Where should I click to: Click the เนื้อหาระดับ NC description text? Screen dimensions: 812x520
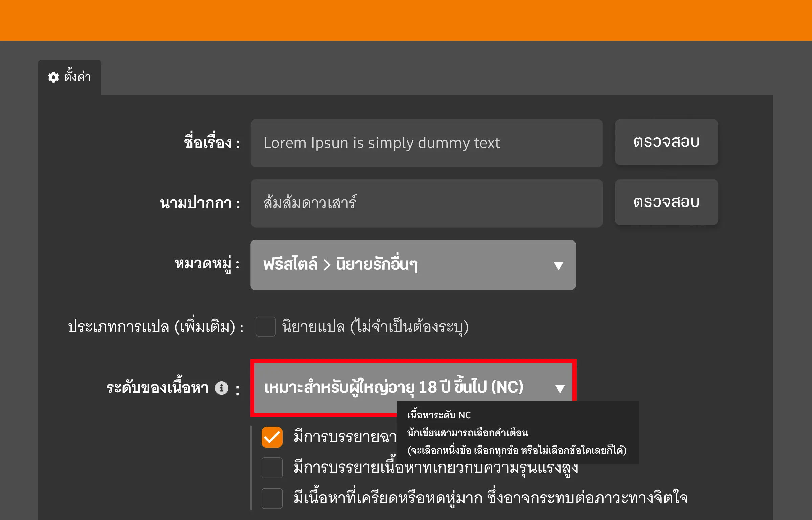pos(438,415)
